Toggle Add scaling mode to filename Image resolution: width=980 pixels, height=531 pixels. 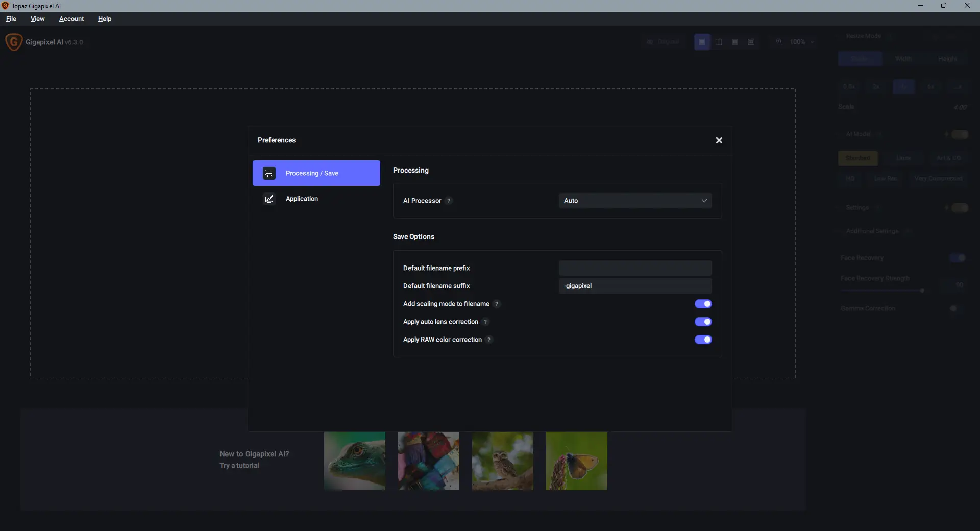pyautogui.click(x=703, y=304)
